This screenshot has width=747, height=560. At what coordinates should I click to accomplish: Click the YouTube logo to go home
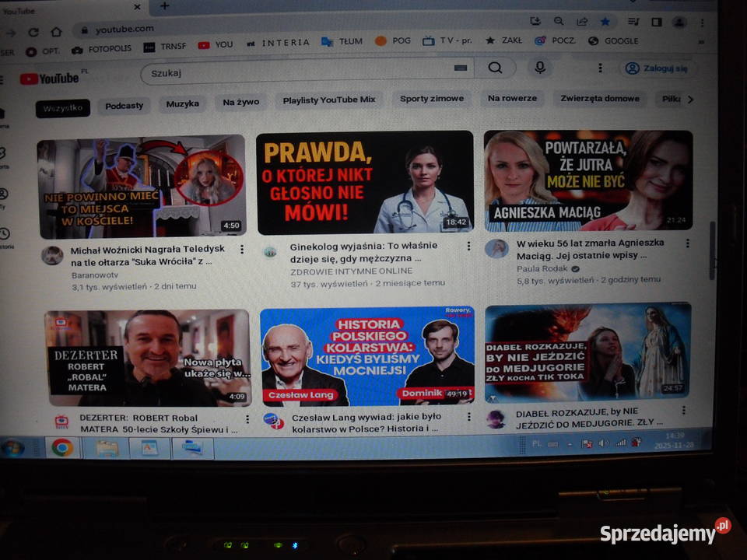pyautogui.click(x=50, y=79)
